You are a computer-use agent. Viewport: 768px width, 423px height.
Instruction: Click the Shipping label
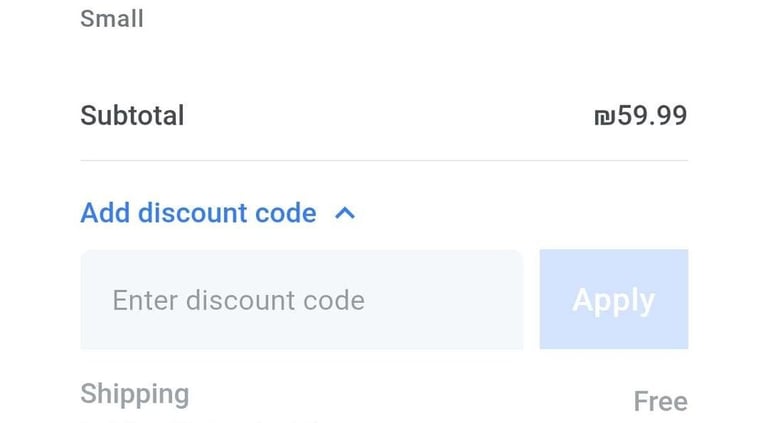[x=134, y=393]
